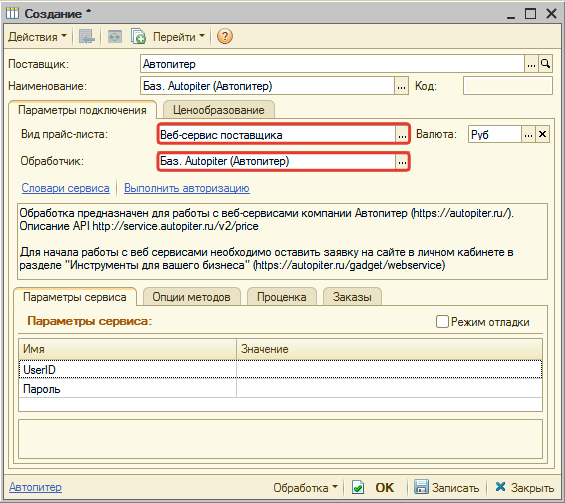The height and width of the screenshot is (503, 565).
Task: Open the Действия dropdown menu
Action: [x=37, y=37]
